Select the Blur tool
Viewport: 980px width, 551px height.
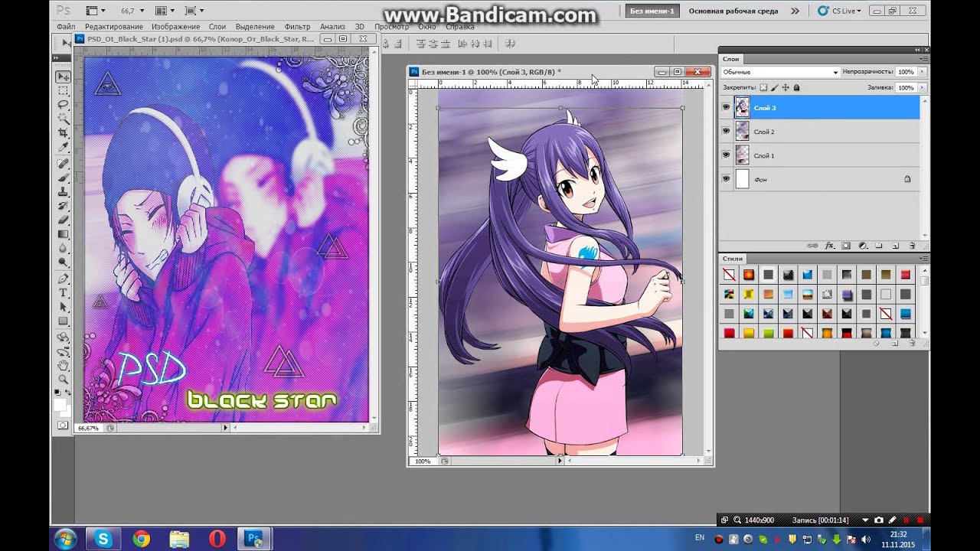(63, 248)
